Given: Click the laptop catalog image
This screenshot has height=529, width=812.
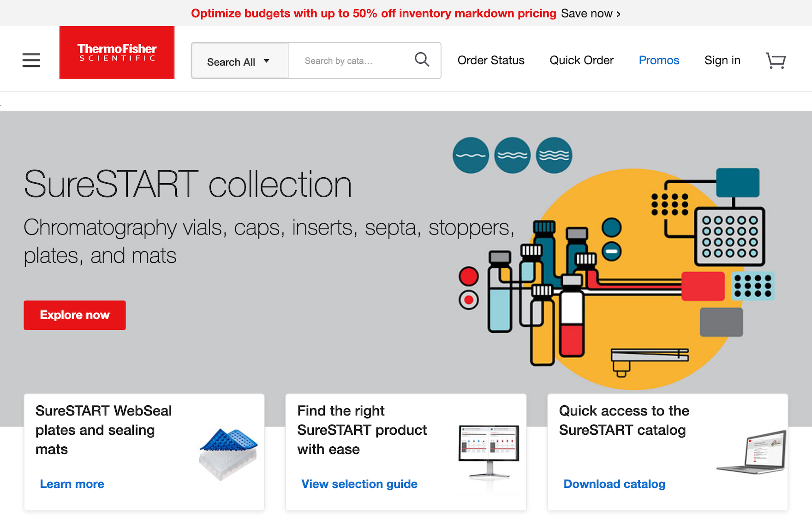Looking at the screenshot, I should pos(752,452).
